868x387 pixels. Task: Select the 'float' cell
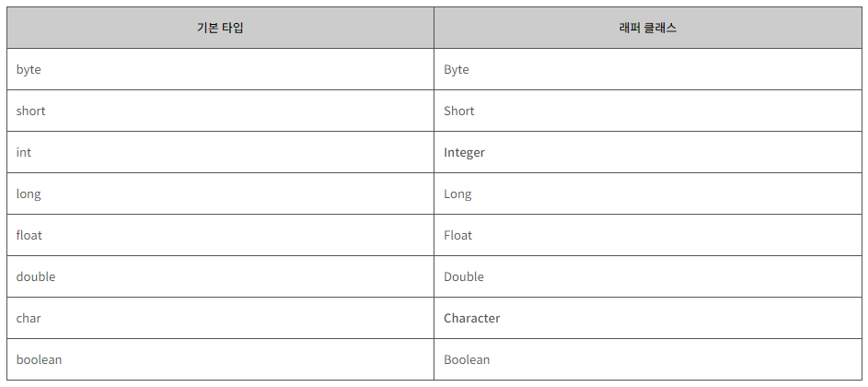[220, 235]
